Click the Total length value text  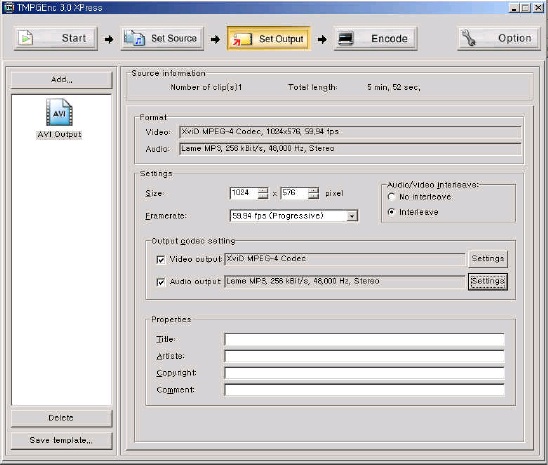pos(394,87)
